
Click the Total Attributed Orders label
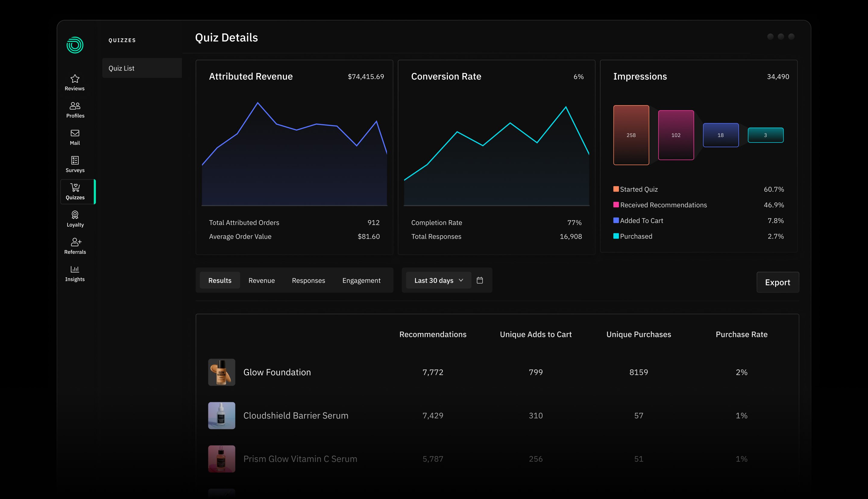[244, 223]
